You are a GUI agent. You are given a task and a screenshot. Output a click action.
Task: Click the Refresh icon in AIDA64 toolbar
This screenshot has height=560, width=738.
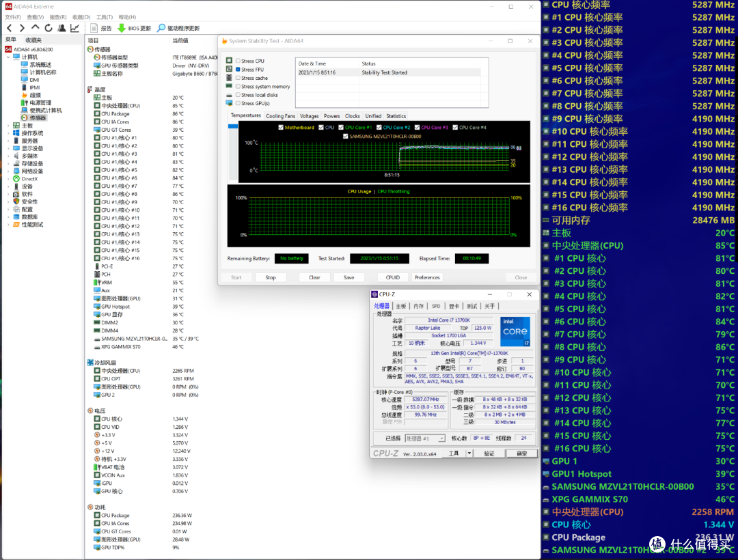click(49, 28)
